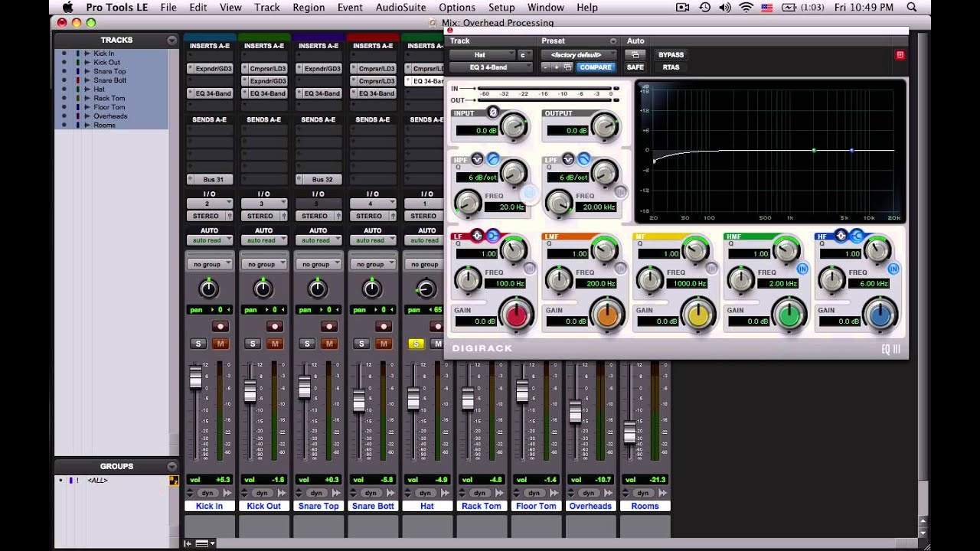Screen dimensions: 980x551
Task: Open the Kick In no group selector
Action: [x=210, y=264]
